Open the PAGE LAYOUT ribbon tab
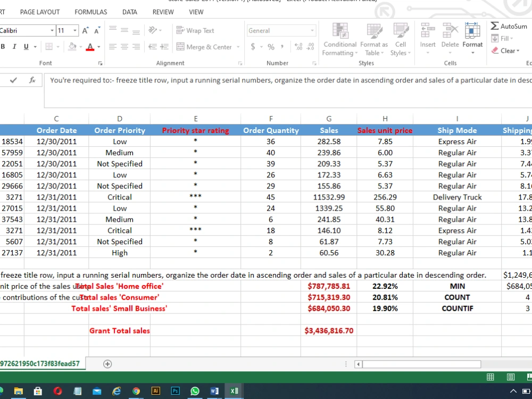Image resolution: width=532 pixels, height=399 pixels. click(x=40, y=12)
